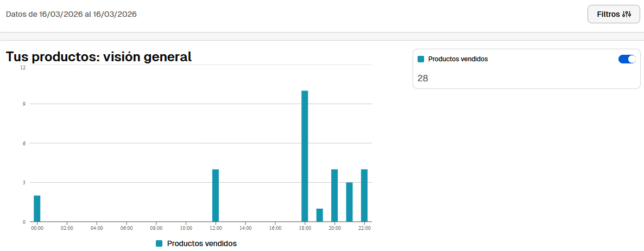Click the teal square in the Productos vendidos card
This screenshot has width=644, height=251.
tap(421, 59)
